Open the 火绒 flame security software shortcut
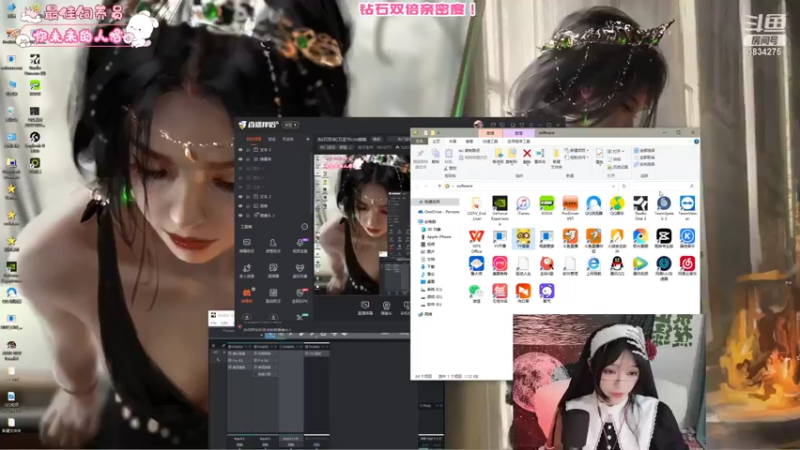The image size is (800, 450). (617, 240)
